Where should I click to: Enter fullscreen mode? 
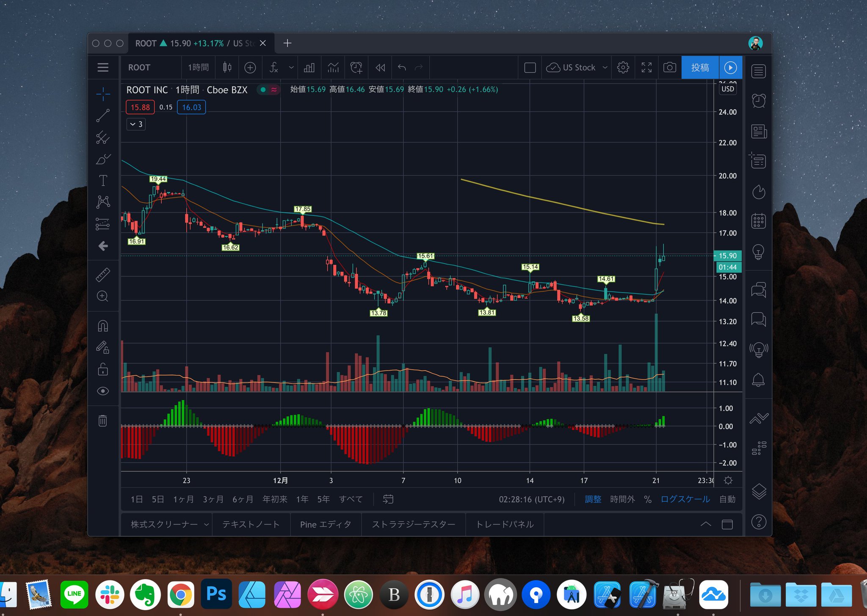click(646, 68)
